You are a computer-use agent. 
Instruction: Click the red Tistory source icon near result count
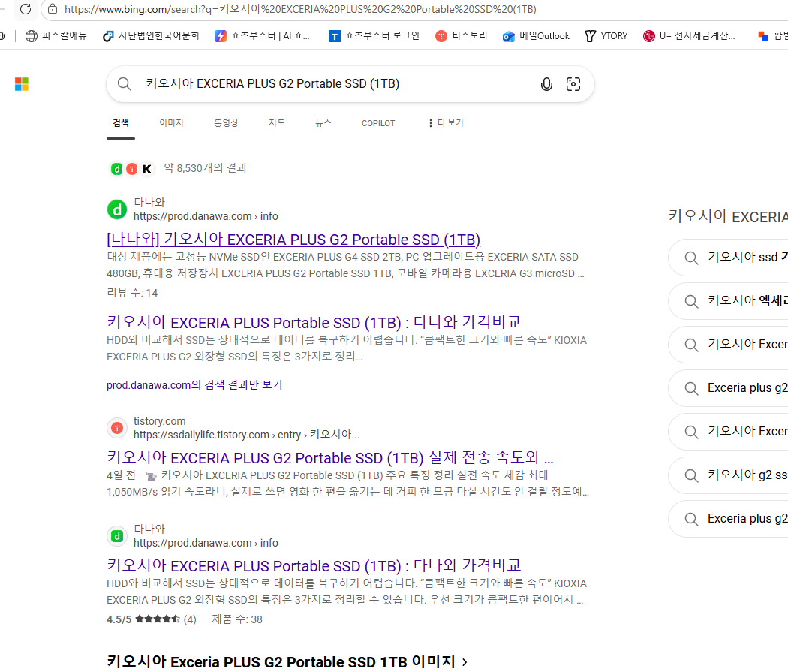tap(131, 169)
